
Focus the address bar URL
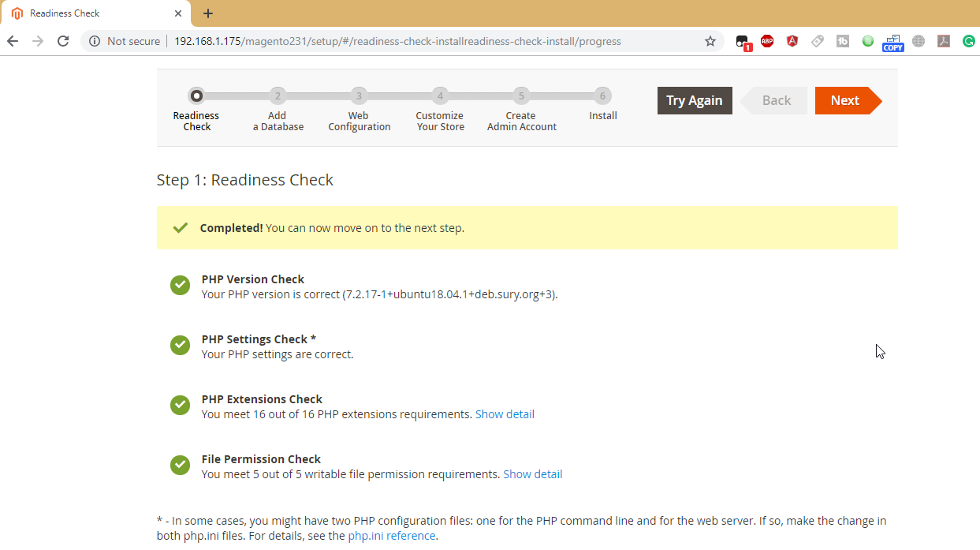397,41
